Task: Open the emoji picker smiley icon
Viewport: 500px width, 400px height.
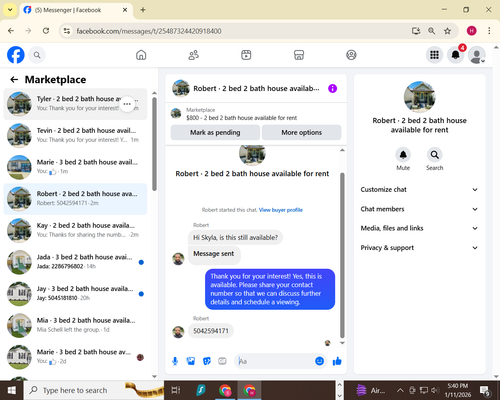Action: point(319,361)
